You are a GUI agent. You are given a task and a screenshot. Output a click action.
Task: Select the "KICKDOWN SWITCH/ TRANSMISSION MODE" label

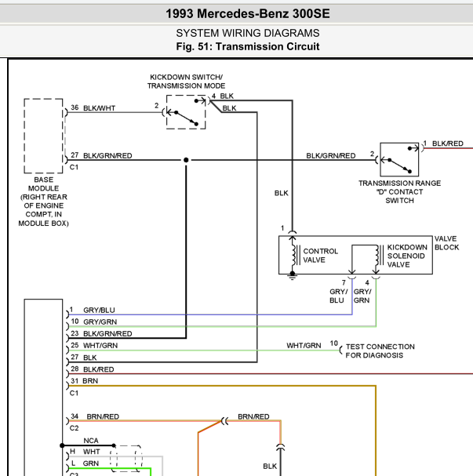pos(186,82)
